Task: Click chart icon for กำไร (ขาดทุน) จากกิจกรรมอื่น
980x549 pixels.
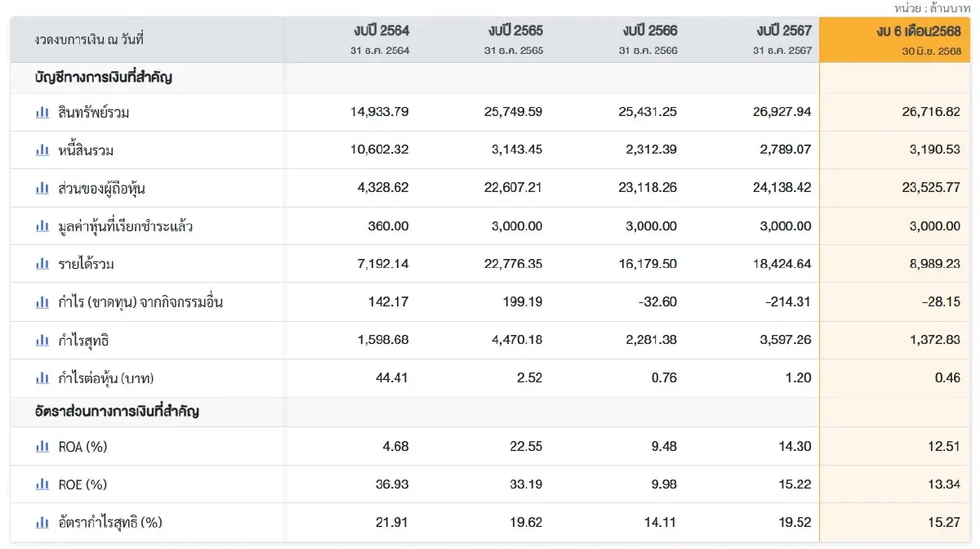Action: (x=42, y=302)
